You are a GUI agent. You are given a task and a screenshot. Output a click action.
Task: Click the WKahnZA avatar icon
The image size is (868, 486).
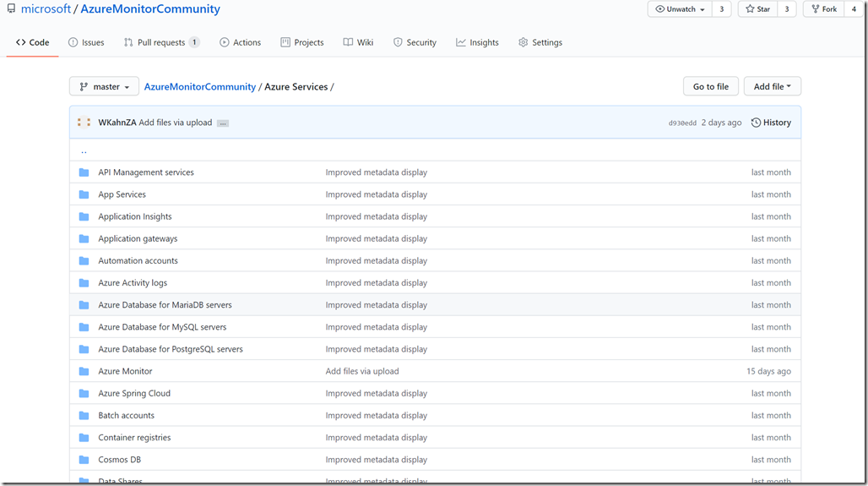pyautogui.click(x=84, y=123)
